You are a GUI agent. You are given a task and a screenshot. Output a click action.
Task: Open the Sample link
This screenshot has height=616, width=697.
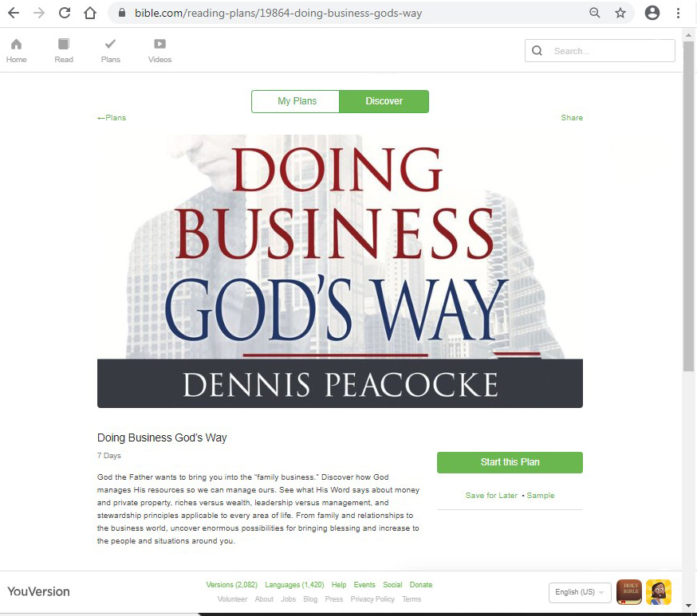pyautogui.click(x=541, y=495)
